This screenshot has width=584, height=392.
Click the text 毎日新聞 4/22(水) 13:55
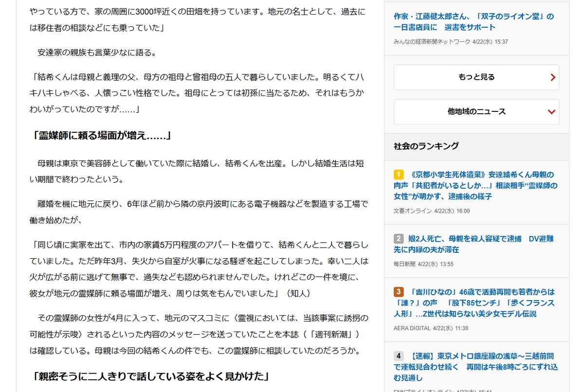click(423, 264)
